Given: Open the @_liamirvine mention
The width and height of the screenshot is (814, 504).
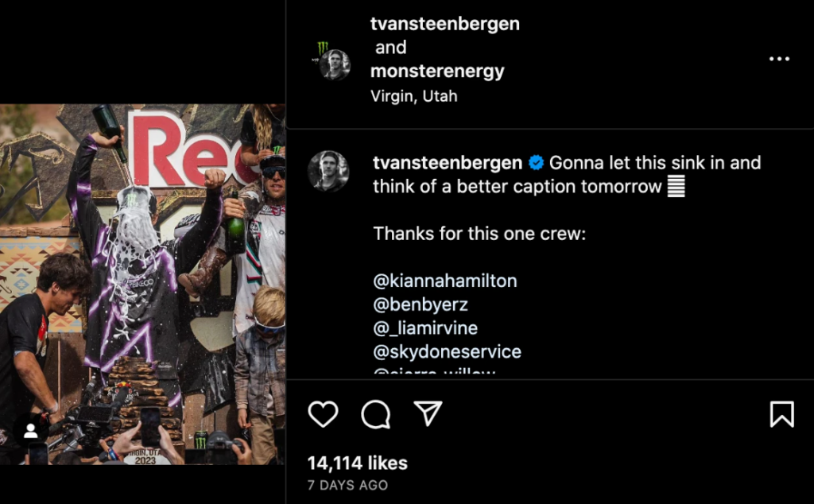Looking at the screenshot, I should point(425,328).
